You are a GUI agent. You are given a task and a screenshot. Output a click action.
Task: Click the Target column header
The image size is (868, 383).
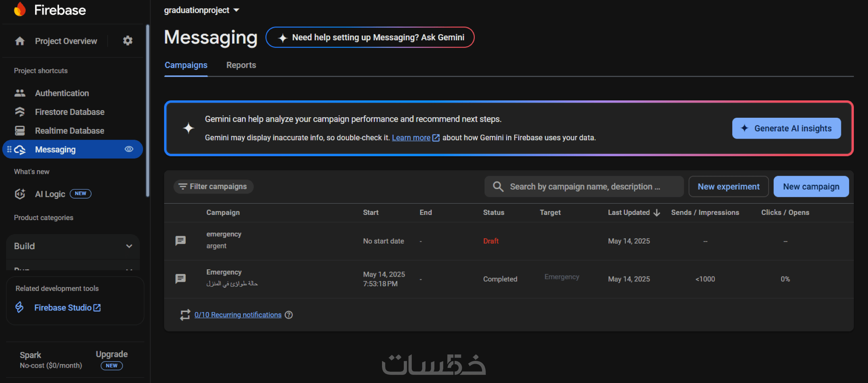(x=550, y=212)
